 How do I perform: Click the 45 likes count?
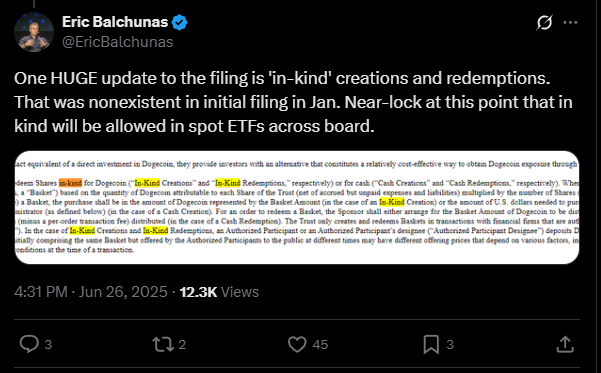320,345
